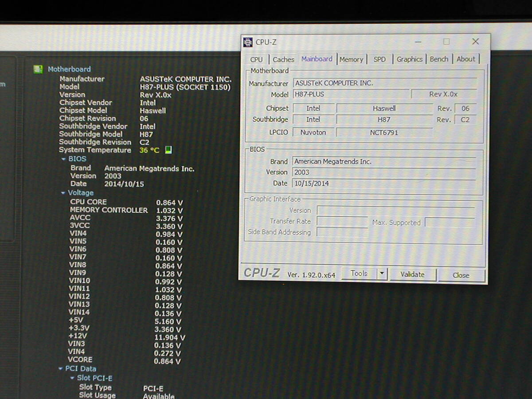The height and width of the screenshot is (399, 532).
Task: Click the green Motherboard icon in Speccy
Action: pos(38,69)
